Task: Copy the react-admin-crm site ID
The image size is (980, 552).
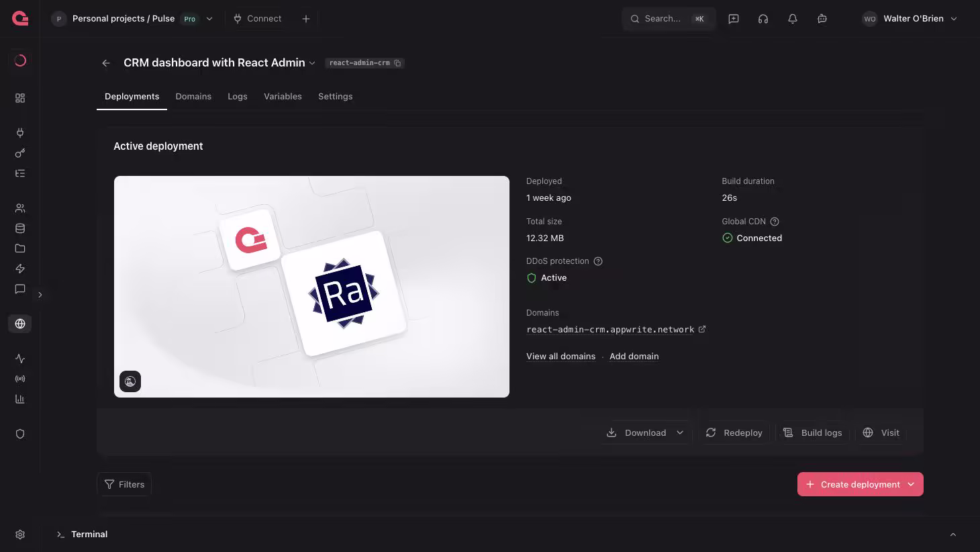Action: (x=397, y=63)
